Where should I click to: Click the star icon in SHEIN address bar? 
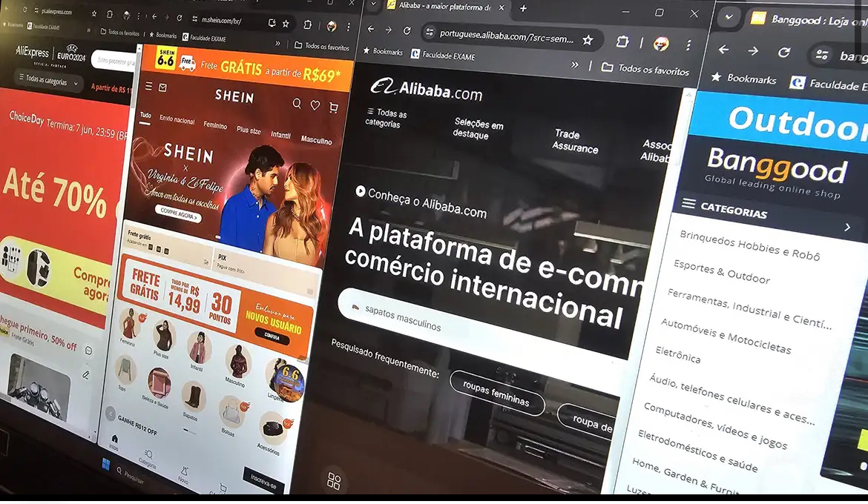click(286, 24)
